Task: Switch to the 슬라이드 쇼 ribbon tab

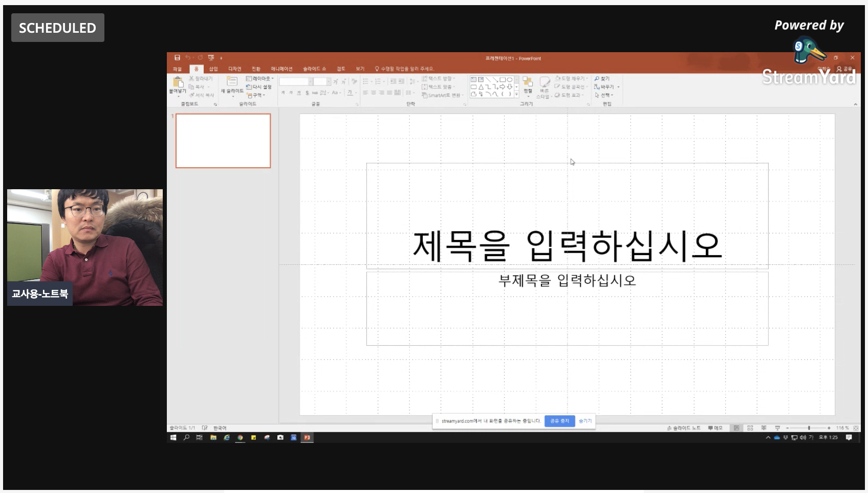Action: 314,69
